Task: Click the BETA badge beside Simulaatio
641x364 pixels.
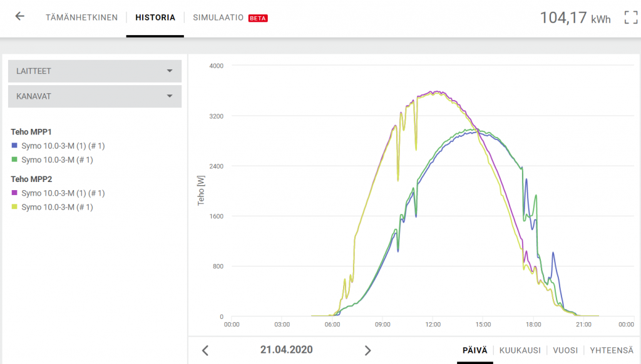Action: (258, 18)
